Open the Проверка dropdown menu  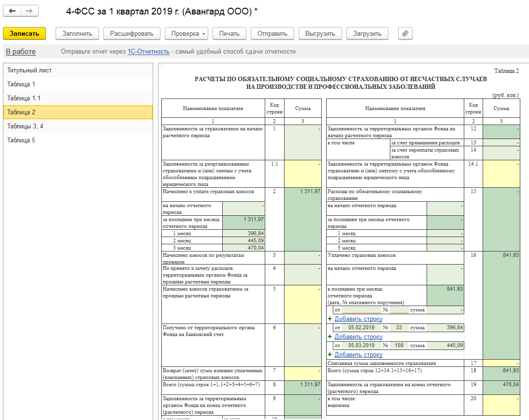tap(186, 33)
